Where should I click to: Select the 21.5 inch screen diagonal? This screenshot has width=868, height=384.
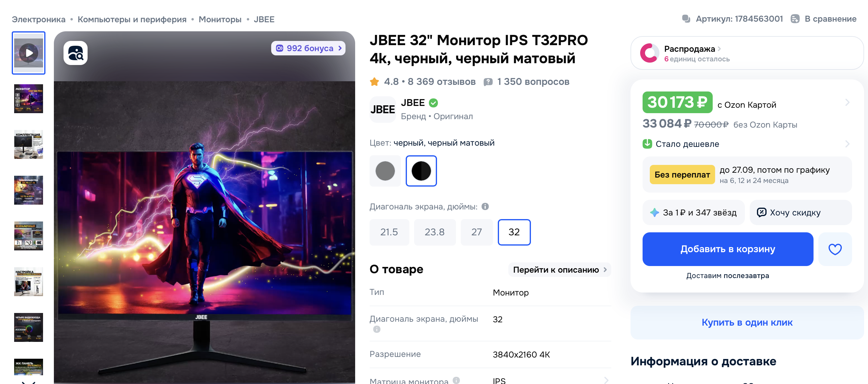pos(389,232)
